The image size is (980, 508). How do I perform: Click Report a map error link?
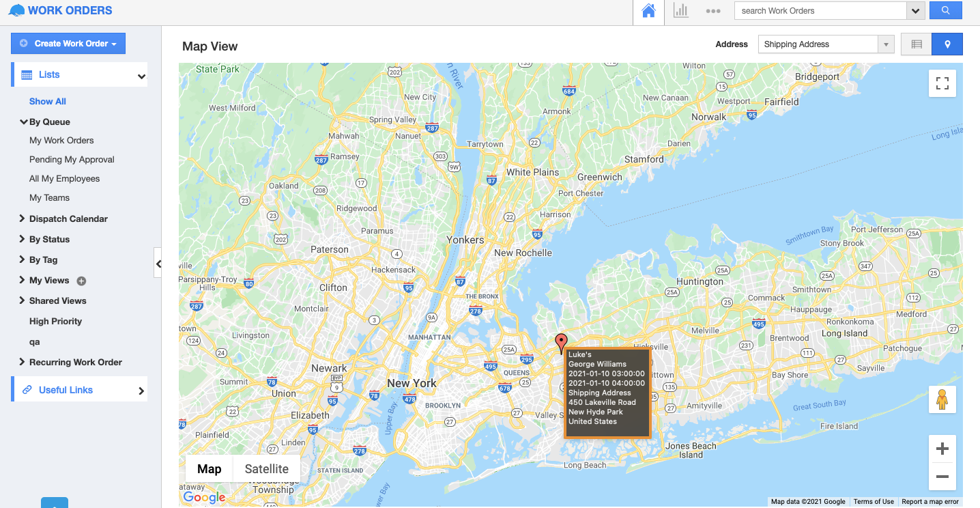click(x=930, y=502)
